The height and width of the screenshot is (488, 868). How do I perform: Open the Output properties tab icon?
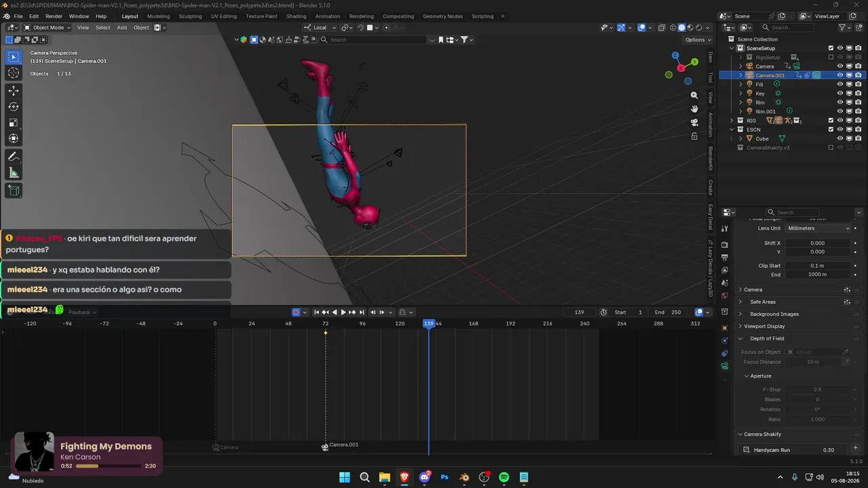(x=725, y=258)
